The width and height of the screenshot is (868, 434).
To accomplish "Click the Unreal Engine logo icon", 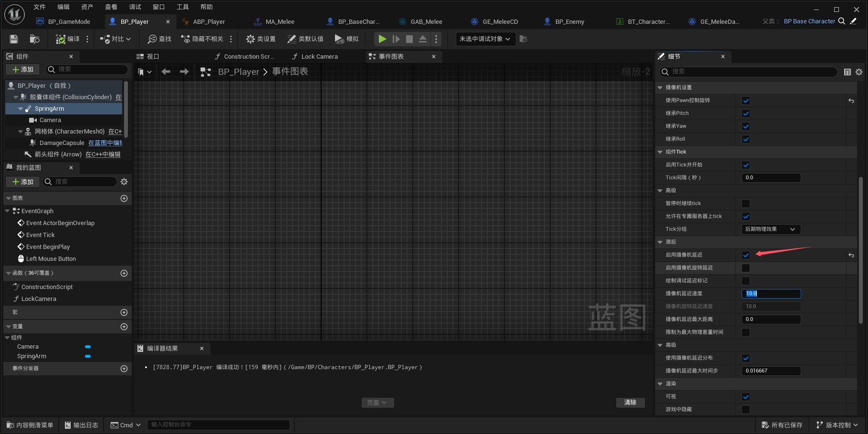I will tap(14, 15).
